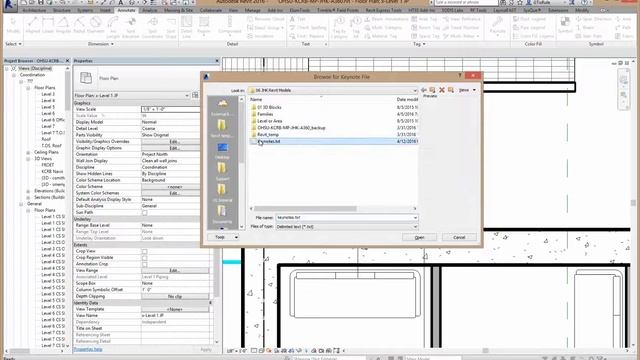Cancel the Browse for Keynote File dialog
640x360 pixels.
click(x=459, y=238)
